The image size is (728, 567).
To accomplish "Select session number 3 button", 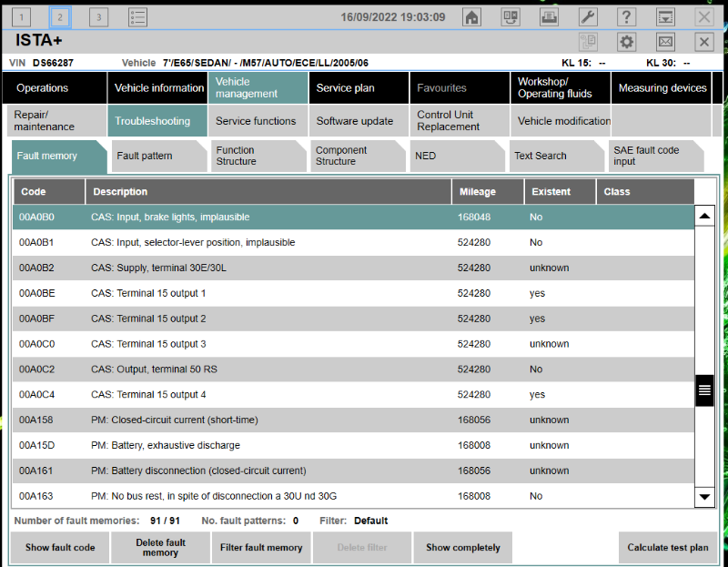I will (98, 17).
